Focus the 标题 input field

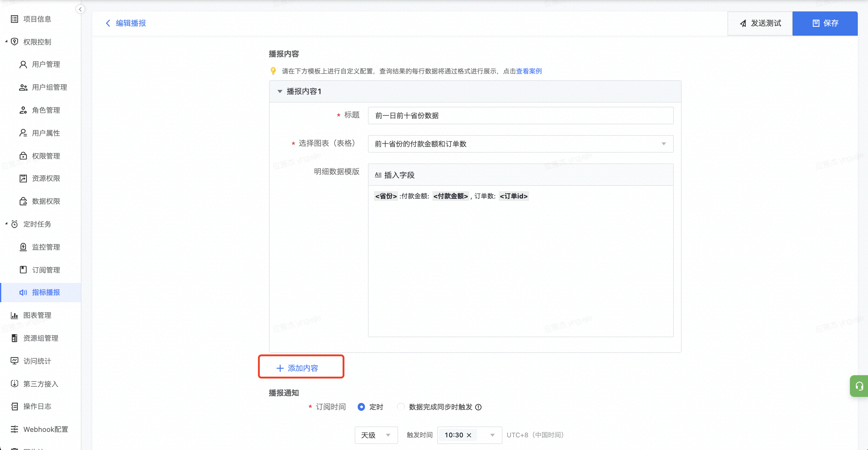[521, 116]
